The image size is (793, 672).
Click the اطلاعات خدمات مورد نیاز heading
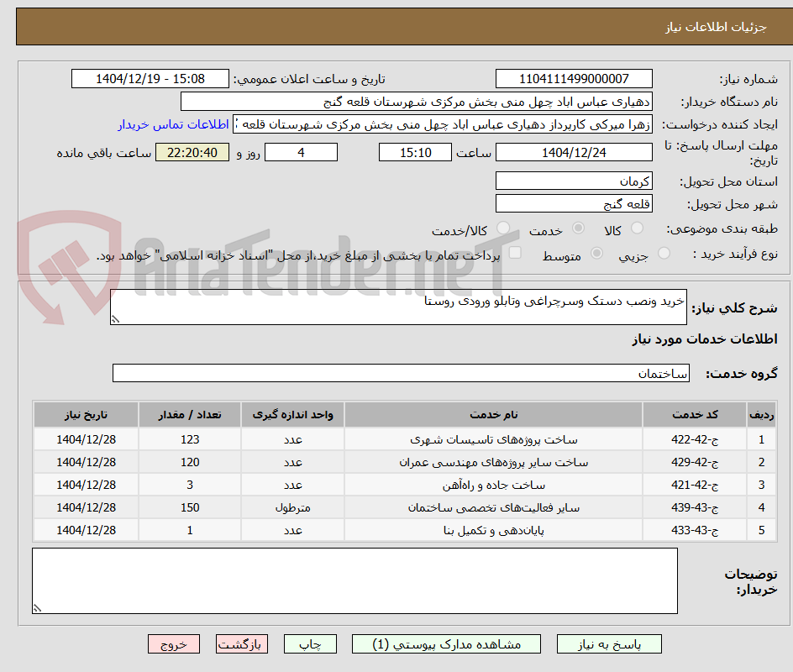705,339
